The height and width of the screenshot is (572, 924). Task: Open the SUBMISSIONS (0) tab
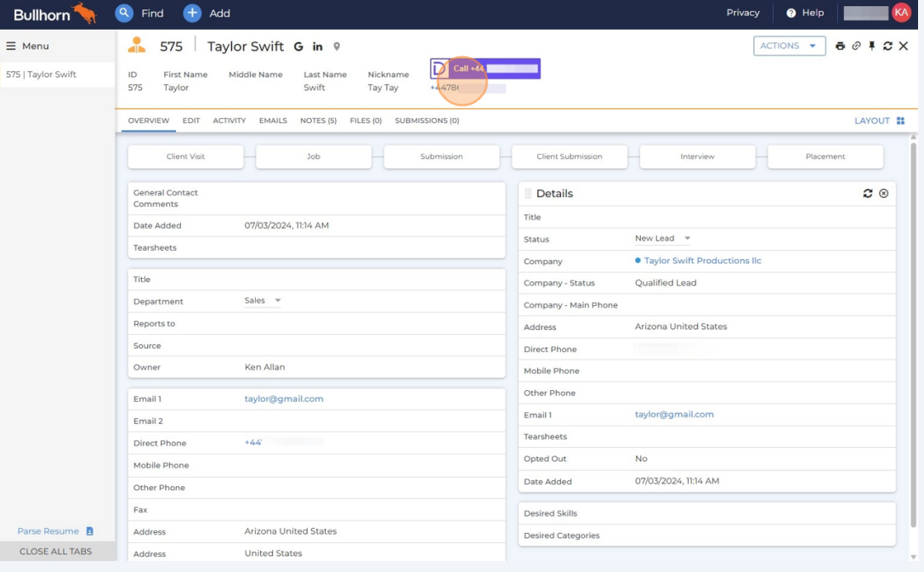click(427, 120)
